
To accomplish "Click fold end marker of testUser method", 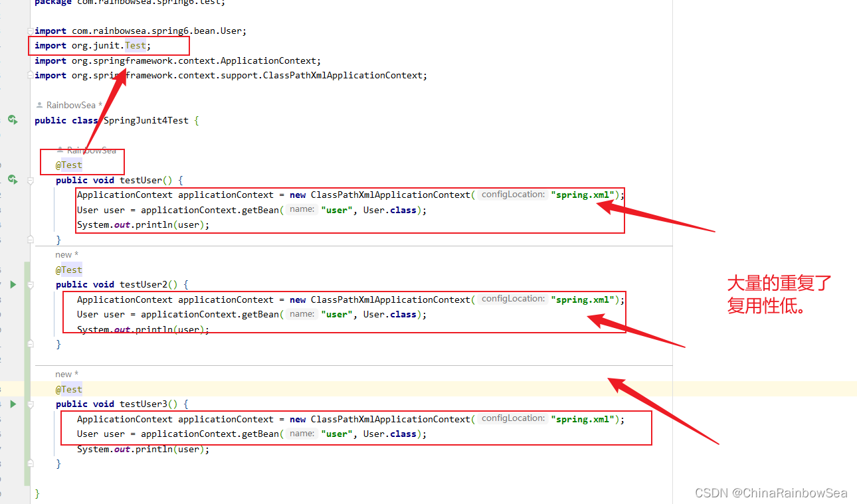I will 30,238.
